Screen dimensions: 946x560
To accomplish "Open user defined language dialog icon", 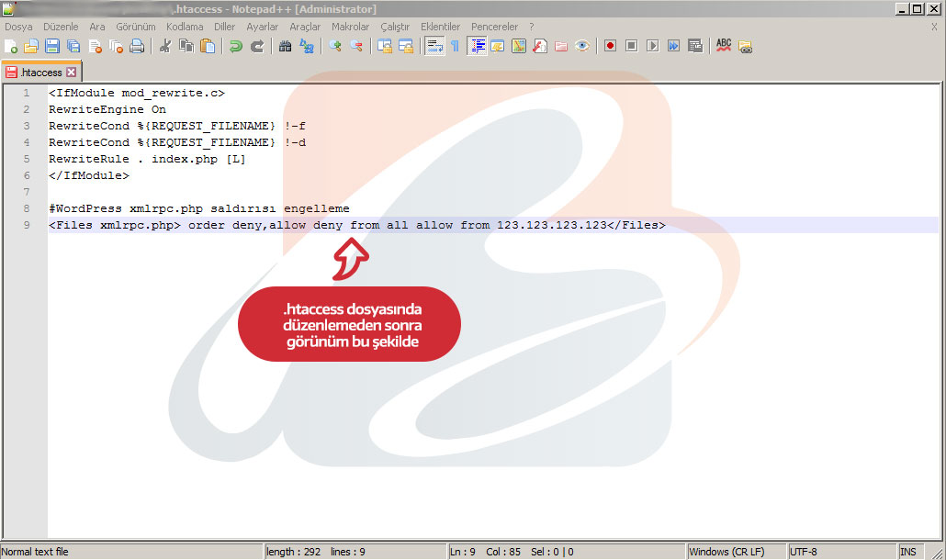I will pos(498,47).
